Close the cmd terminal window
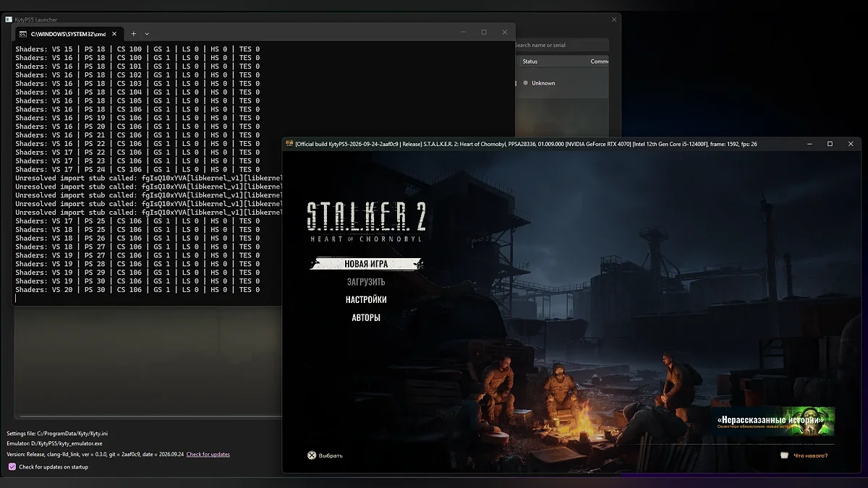The image size is (868, 488). (504, 33)
